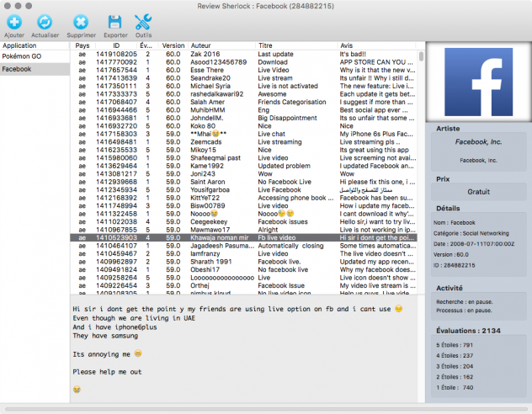This screenshot has width=532, height=414.
Task: Select the review by Asood123456789
Action: coord(243,62)
